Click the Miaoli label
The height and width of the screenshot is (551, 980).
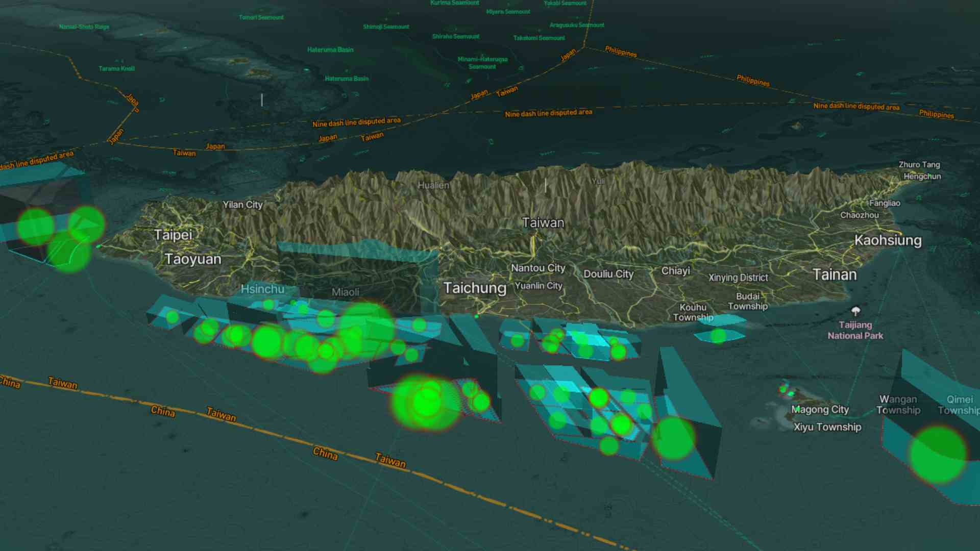point(346,292)
